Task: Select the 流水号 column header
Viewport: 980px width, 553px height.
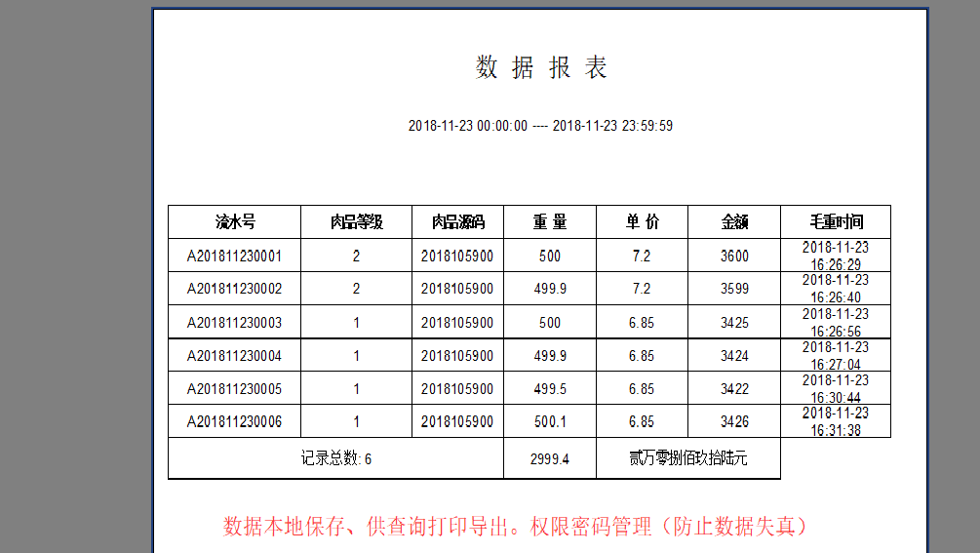Action: (x=235, y=222)
